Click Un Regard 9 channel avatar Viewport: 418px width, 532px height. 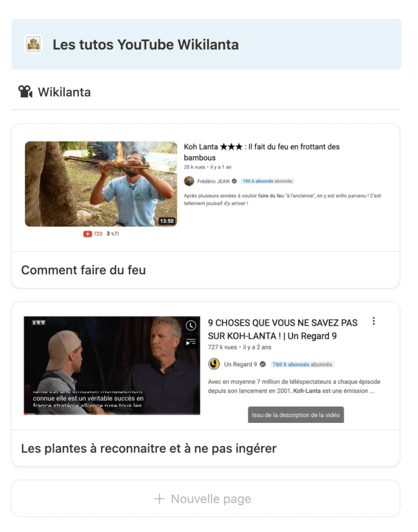pyautogui.click(x=214, y=364)
